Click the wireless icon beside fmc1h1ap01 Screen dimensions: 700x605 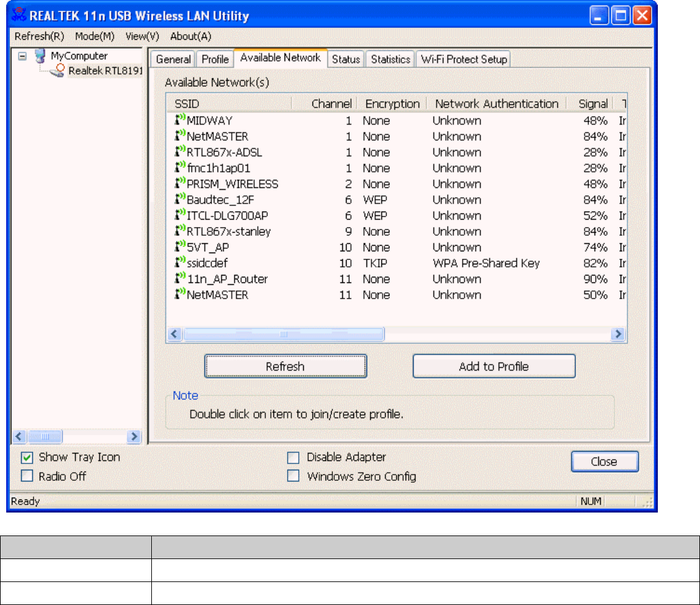(x=180, y=167)
